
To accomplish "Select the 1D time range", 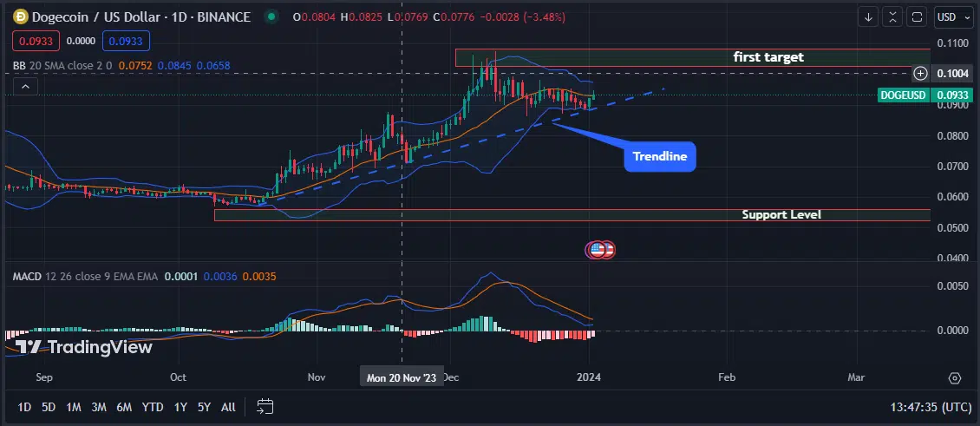I will (24, 407).
